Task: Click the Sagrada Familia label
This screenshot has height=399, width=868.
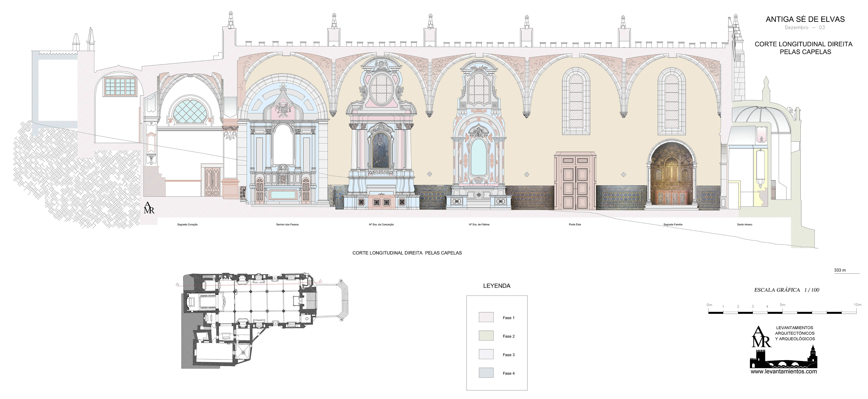Action: click(673, 224)
